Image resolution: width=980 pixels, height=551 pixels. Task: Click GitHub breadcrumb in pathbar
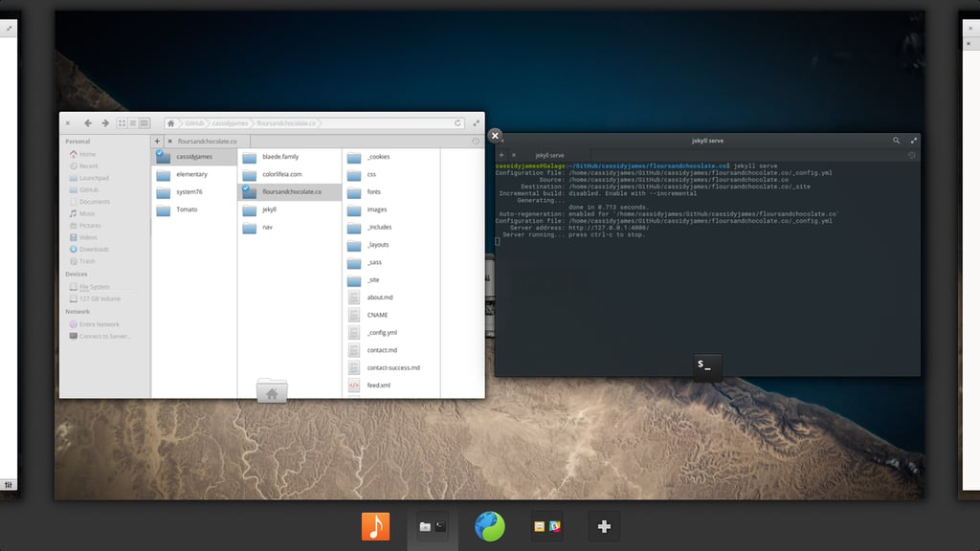[194, 123]
